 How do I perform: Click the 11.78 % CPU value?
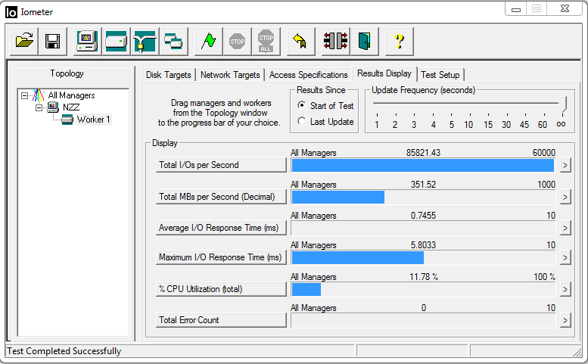423,277
